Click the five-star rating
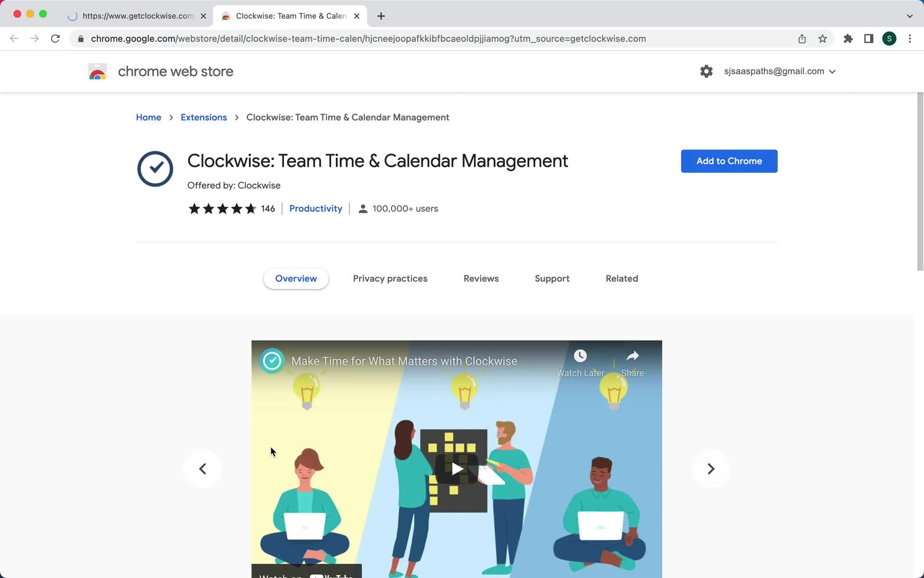 click(x=222, y=209)
